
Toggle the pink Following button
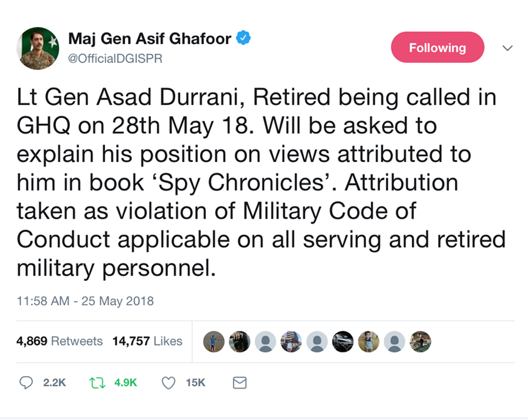[x=437, y=48]
